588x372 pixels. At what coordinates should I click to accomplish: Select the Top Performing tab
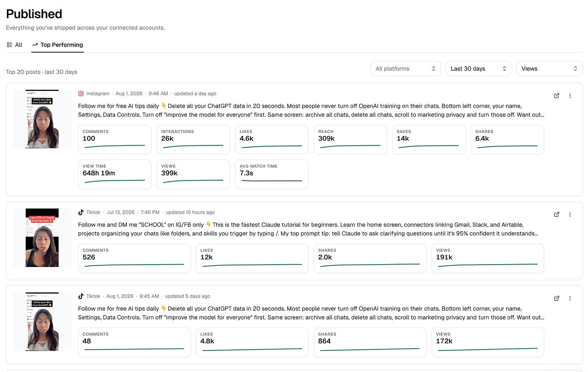tap(57, 45)
